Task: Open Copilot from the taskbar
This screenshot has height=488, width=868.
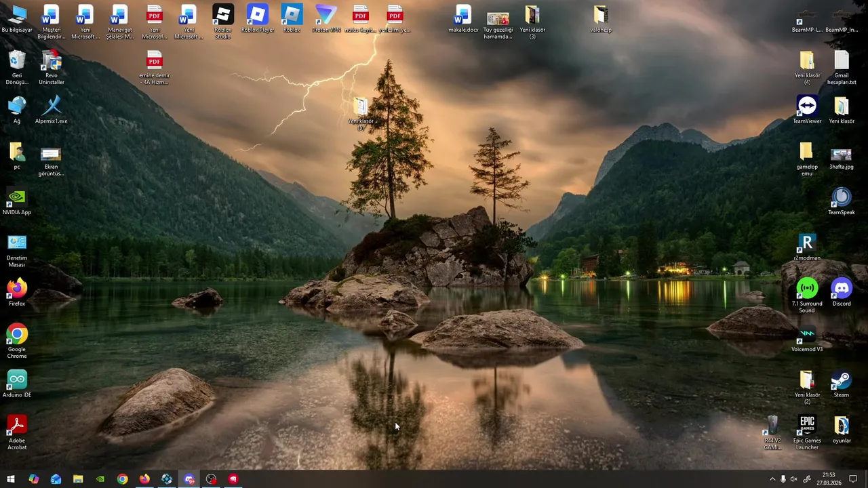Action: click(33, 479)
